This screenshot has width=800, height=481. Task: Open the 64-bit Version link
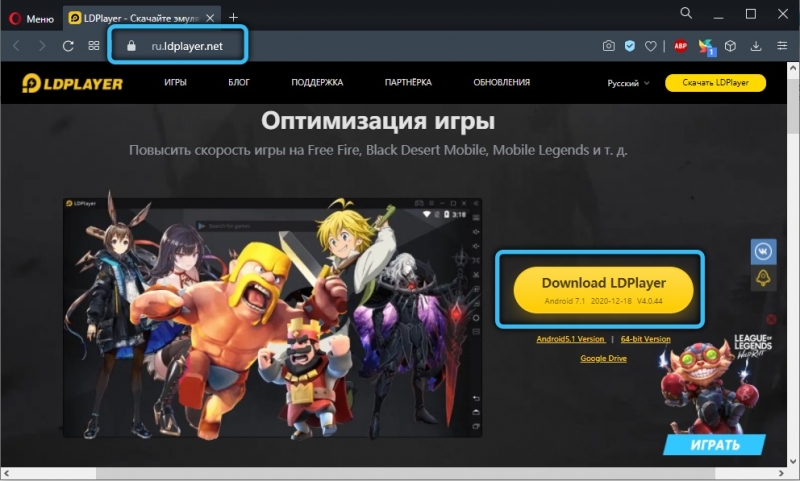(x=645, y=339)
